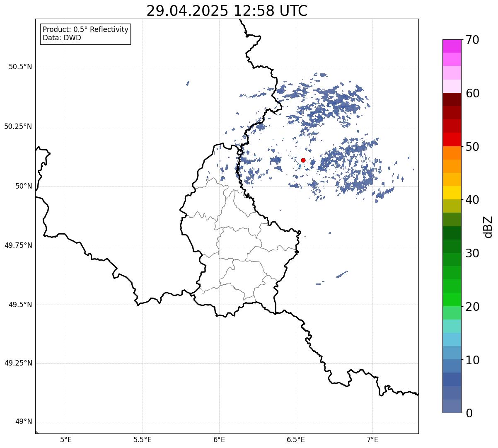Click the 6.5°E longitude label
498x448 pixels.
(296, 439)
